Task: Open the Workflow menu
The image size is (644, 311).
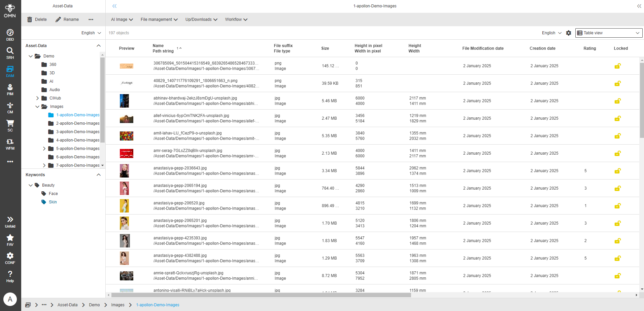Action: point(236,19)
